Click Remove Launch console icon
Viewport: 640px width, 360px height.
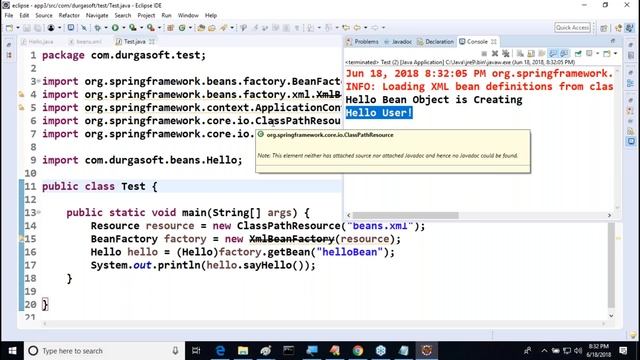(495, 53)
